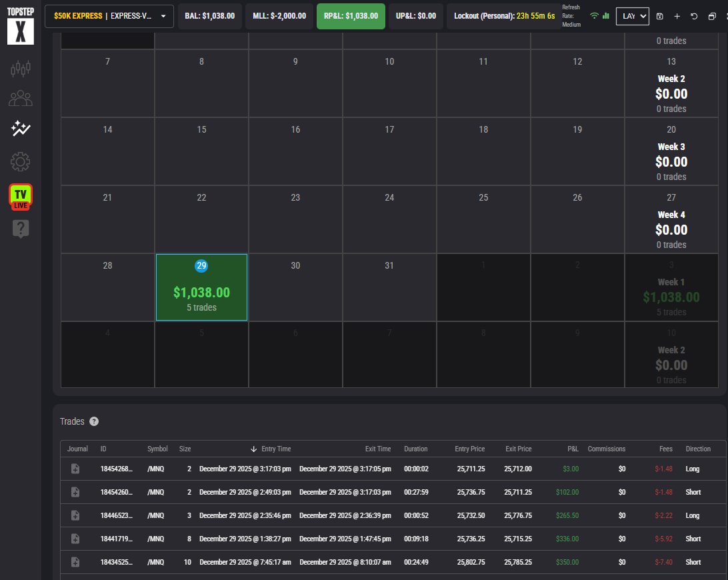Open the settings gear in sidebar
This screenshot has width=728, height=580.
(x=21, y=161)
